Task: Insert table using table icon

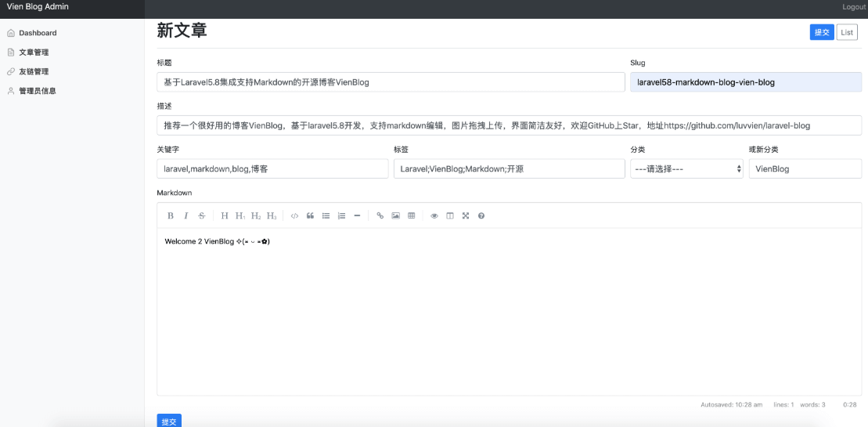Action: (412, 216)
